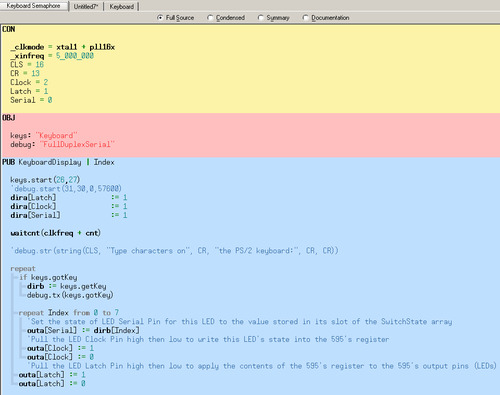Click the dira[Serial] := 1 line
Image resolution: width=500 pixels, height=395 pixels.
(x=69, y=215)
